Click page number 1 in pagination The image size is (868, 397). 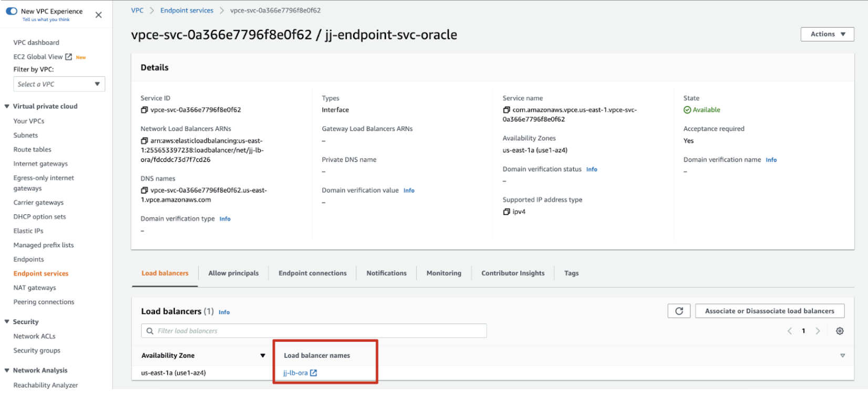coord(803,331)
